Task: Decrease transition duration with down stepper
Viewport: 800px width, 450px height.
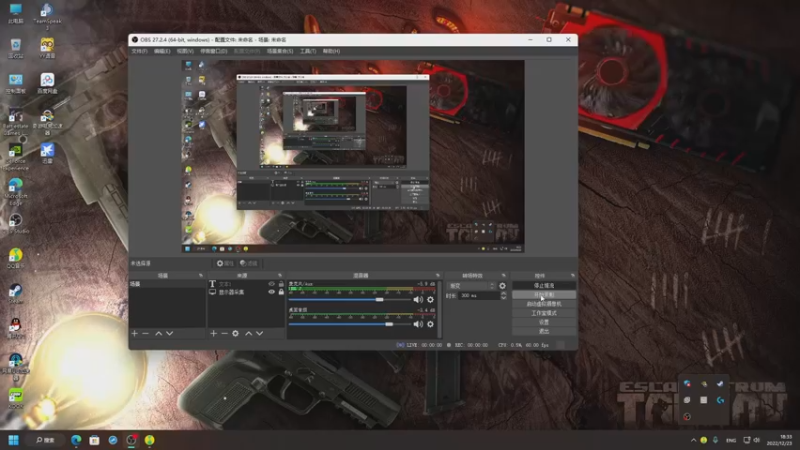Action: pos(504,297)
